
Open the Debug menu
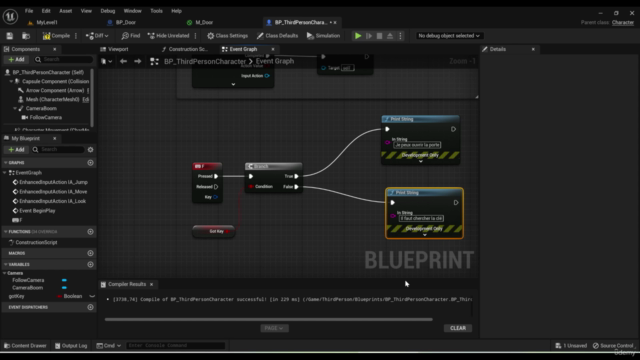click(x=108, y=11)
